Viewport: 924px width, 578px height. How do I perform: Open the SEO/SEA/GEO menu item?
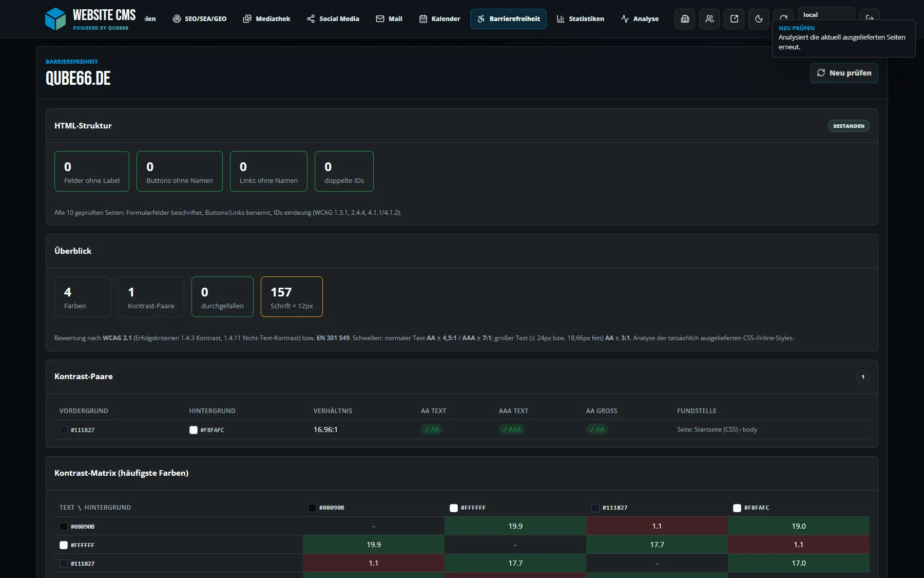[200, 19]
